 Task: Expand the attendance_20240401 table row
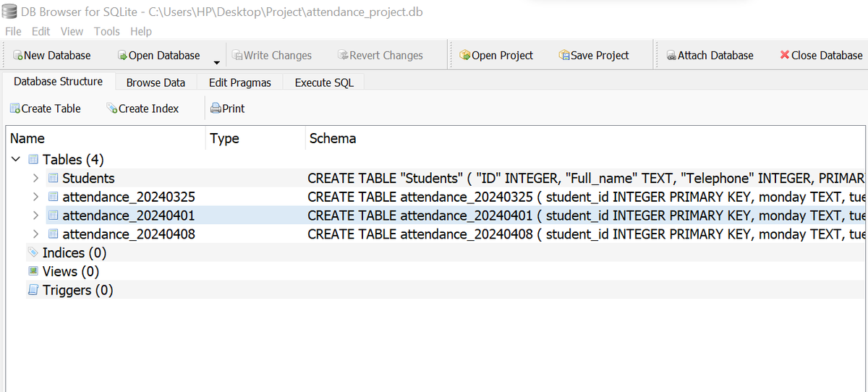[35, 216]
